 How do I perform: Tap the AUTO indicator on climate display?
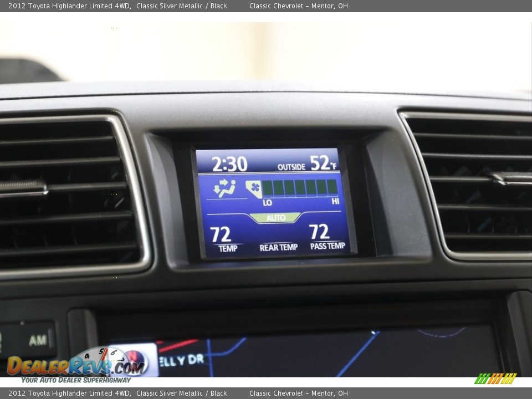point(275,218)
